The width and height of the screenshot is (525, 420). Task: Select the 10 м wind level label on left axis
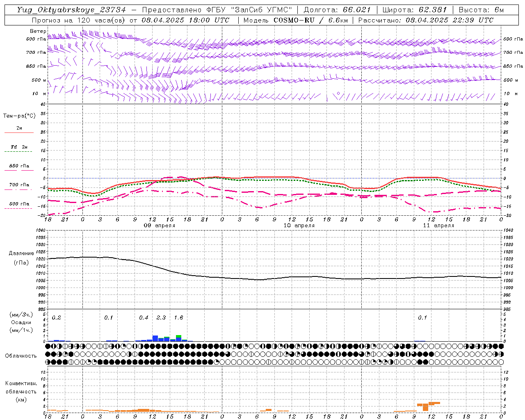[x=40, y=94]
